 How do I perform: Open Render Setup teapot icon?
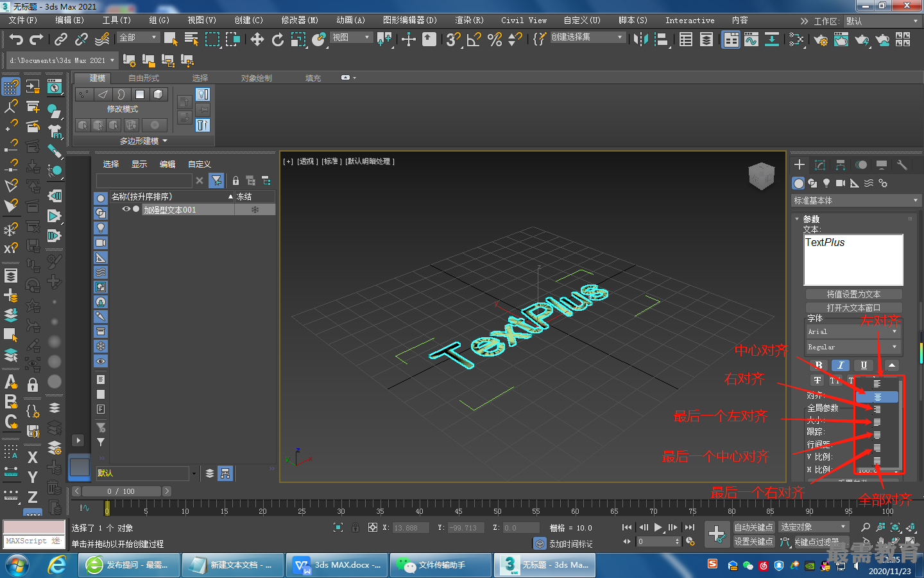tap(821, 39)
